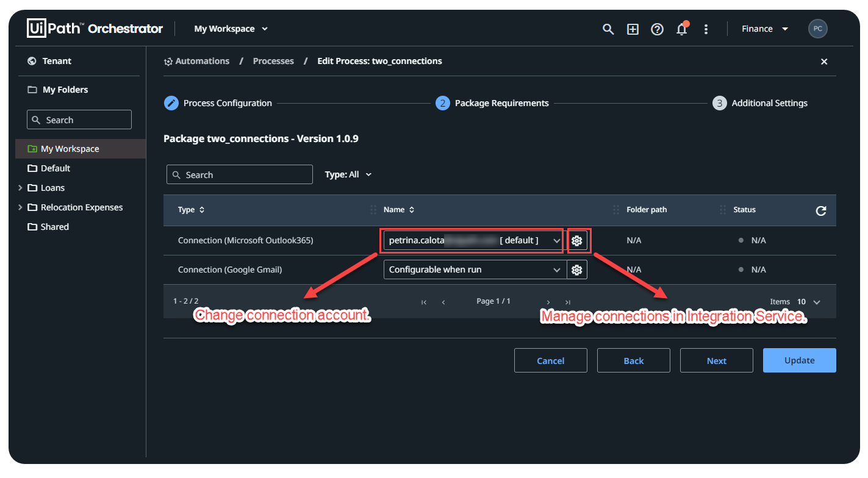This screenshot has width=868, height=478.
Task: Open the notifications bell icon
Action: coord(682,29)
